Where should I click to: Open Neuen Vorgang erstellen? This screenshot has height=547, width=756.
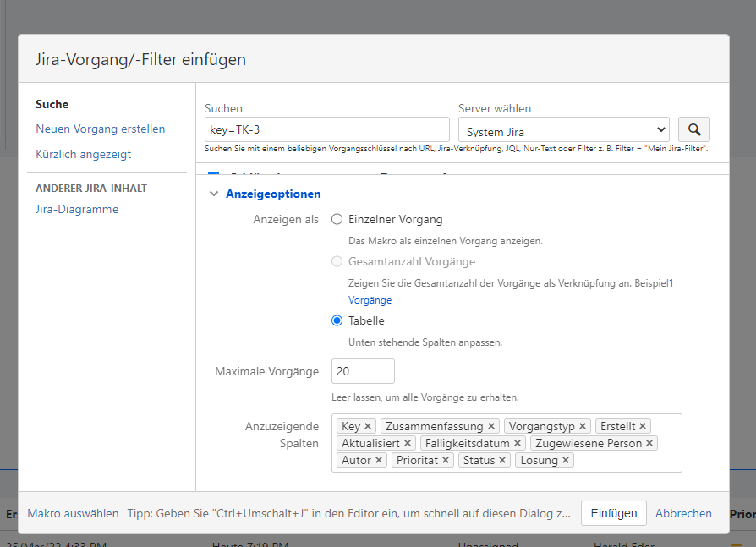(x=101, y=129)
